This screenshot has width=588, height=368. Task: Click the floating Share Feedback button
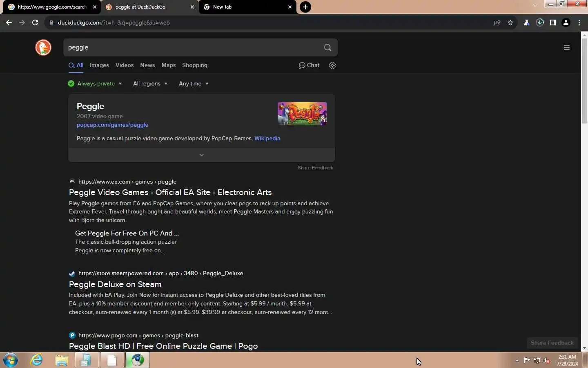click(552, 343)
